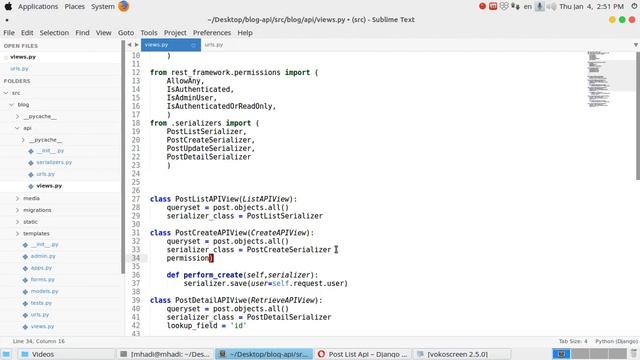Click the red recording indicator in the tray
This screenshot has height=360, width=640.
pos(482,6)
